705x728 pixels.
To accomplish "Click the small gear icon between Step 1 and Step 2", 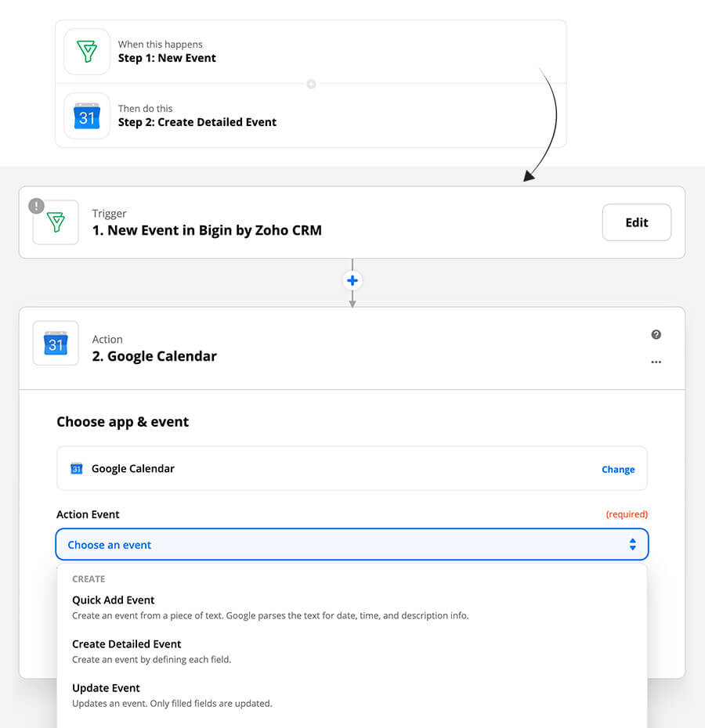I will click(x=311, y=84).
